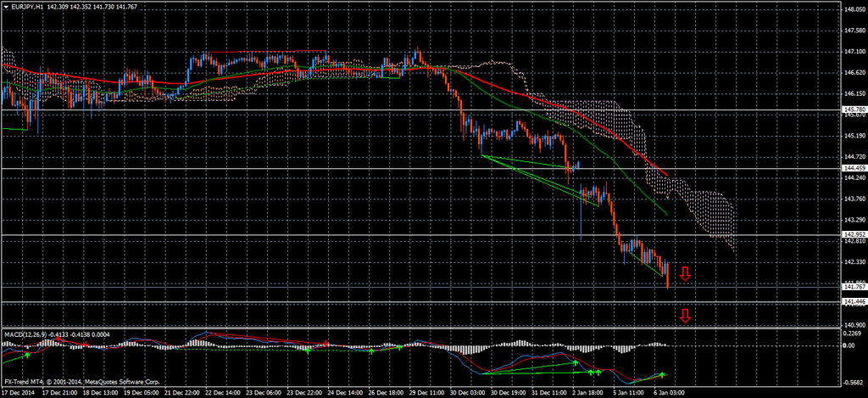Click the MACD(12,26,9) indicator label
The width and height of the screenshot is (868, 398).
click(x=26, y=334)
